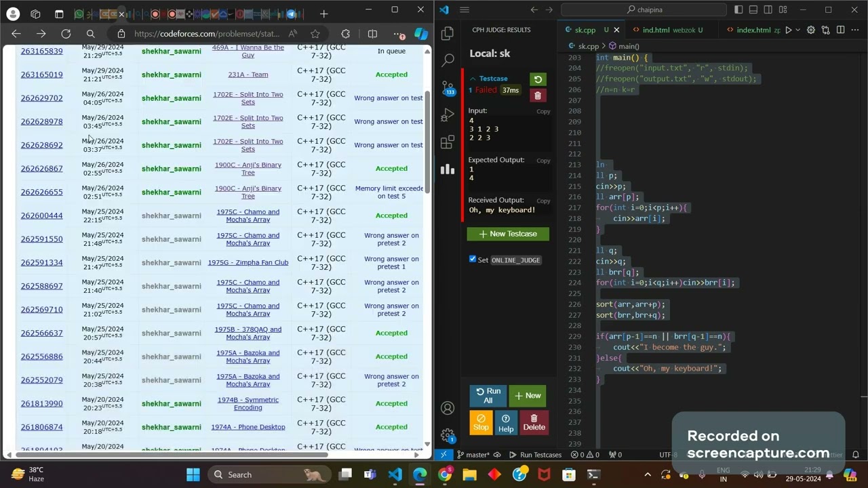
Task: Open the VS Code hamburger menu
Action: coord(465,9)
